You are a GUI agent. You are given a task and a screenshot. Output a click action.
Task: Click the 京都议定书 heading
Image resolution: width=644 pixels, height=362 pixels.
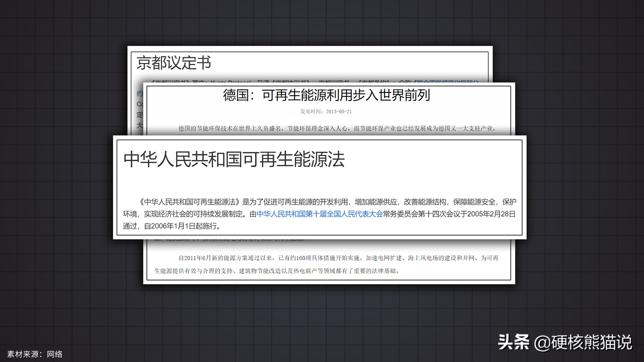(174, 63)
